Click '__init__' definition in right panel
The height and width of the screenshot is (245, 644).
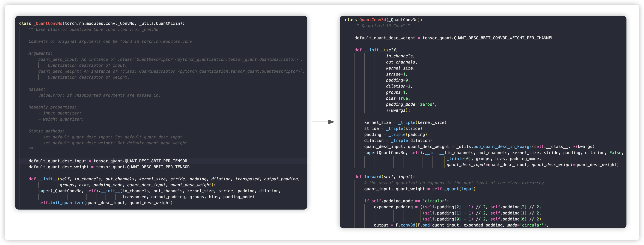[x=374, y=50]
